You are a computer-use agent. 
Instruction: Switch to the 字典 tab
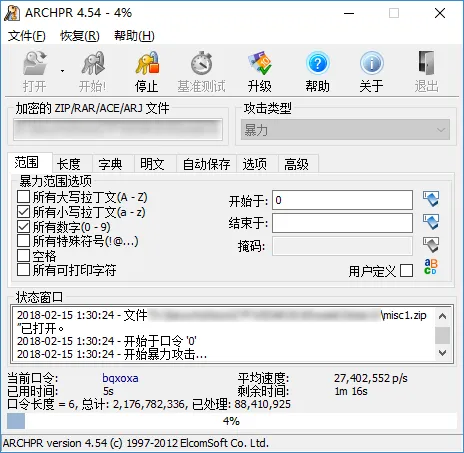pos(110,164)
